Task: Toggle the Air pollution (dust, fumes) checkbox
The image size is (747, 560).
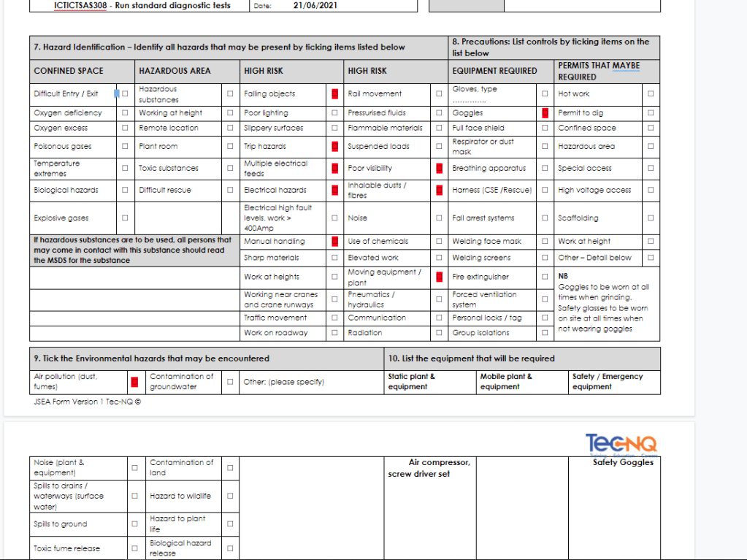Action: [134, 382]
